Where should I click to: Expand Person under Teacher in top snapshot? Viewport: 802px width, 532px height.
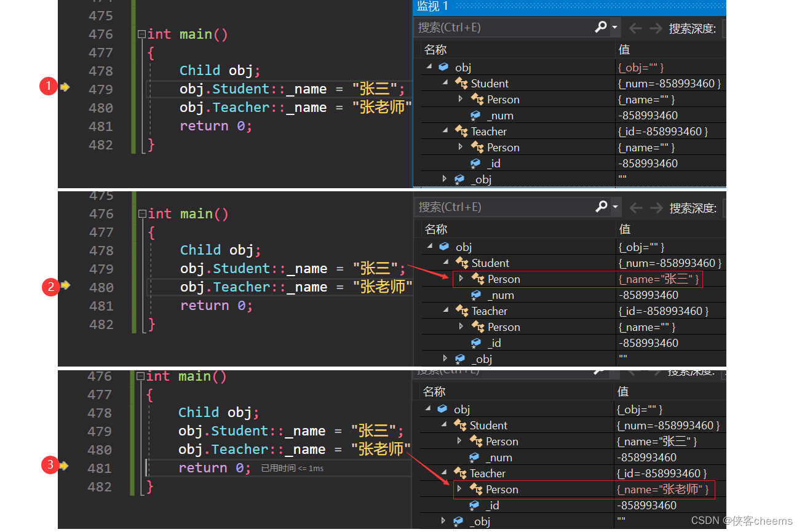(x=461, y=146)
